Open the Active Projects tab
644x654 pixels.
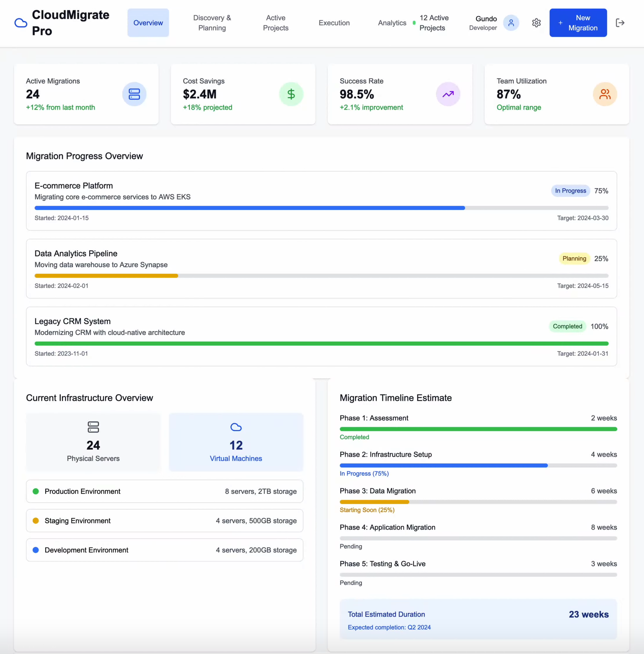[x=275, y=23]
